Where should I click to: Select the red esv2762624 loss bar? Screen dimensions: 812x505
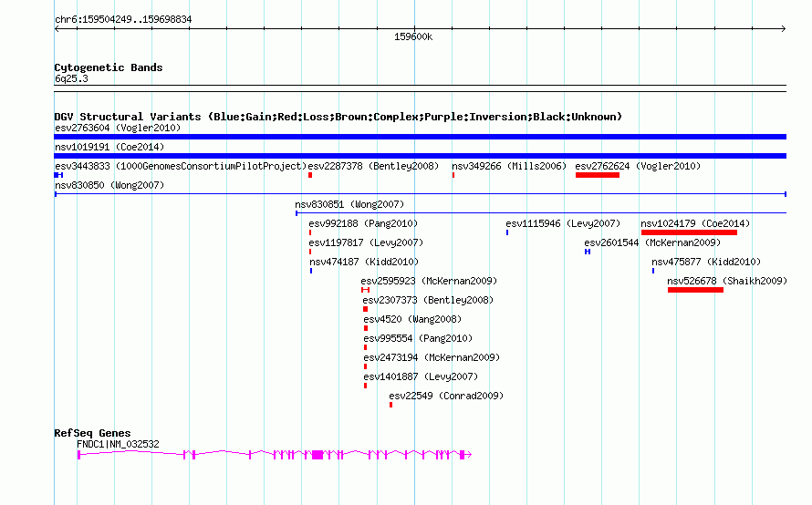click(x=597, y=175)
